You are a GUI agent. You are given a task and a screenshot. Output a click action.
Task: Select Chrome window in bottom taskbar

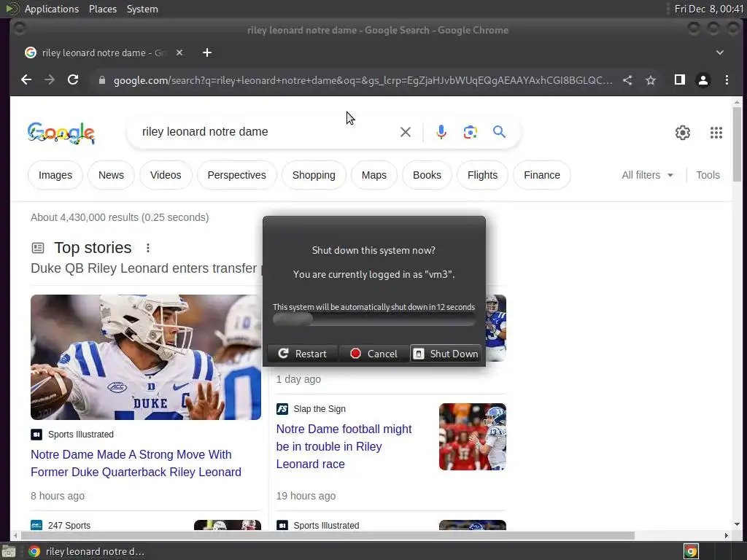[86, 551]
